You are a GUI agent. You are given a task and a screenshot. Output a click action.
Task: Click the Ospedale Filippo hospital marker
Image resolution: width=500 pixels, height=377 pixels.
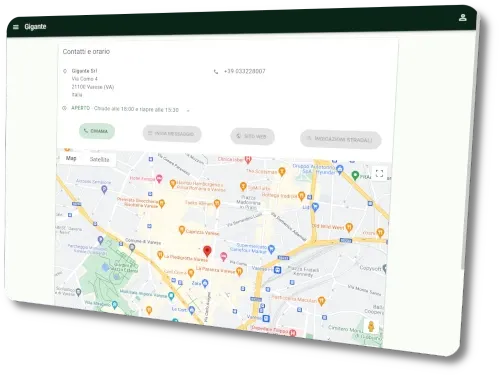click(293, 333)
